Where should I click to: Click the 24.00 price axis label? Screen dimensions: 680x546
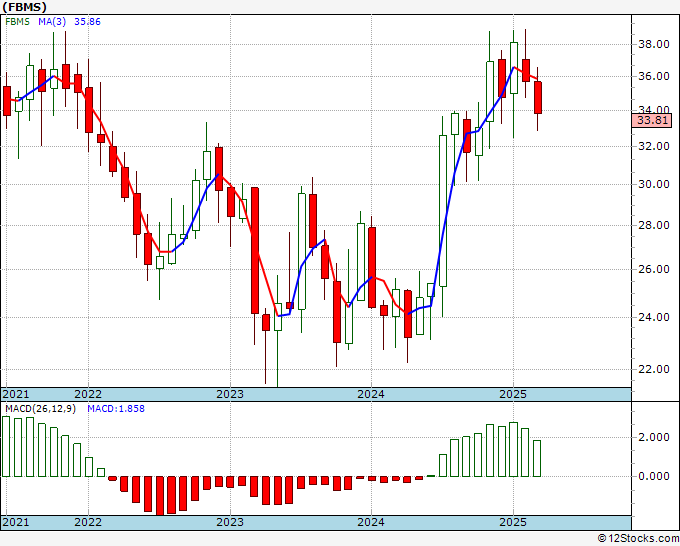point(653,317)
